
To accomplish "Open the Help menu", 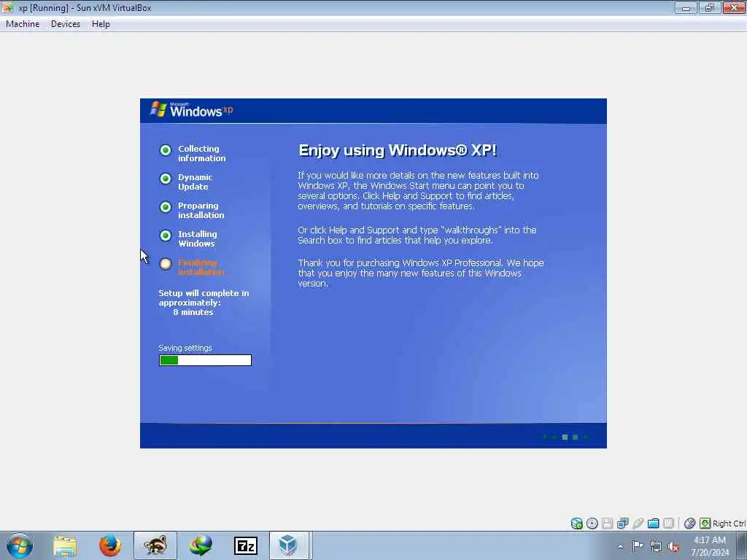I will 101,24.
